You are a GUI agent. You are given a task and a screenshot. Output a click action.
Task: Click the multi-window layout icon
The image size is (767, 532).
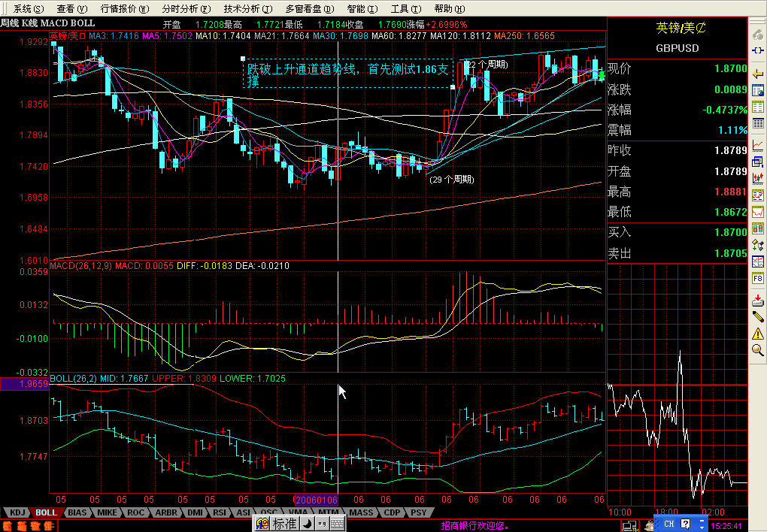(758, 162)
